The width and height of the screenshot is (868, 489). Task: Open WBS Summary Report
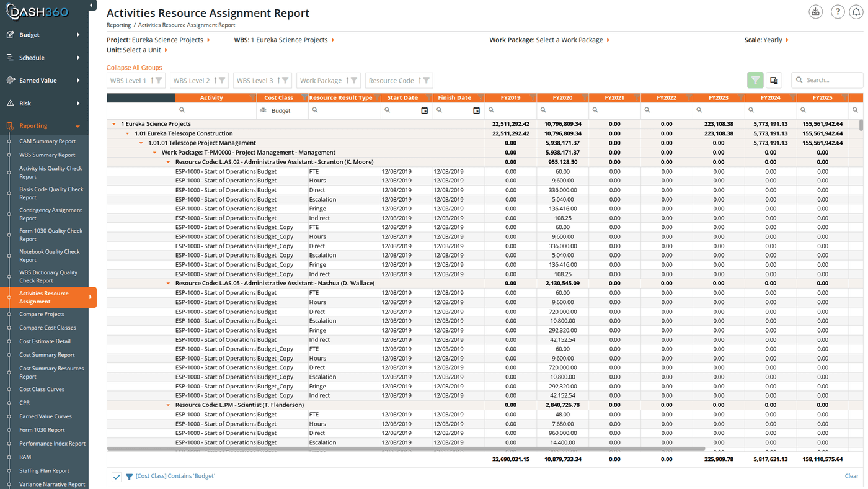(x=47, y=155)
